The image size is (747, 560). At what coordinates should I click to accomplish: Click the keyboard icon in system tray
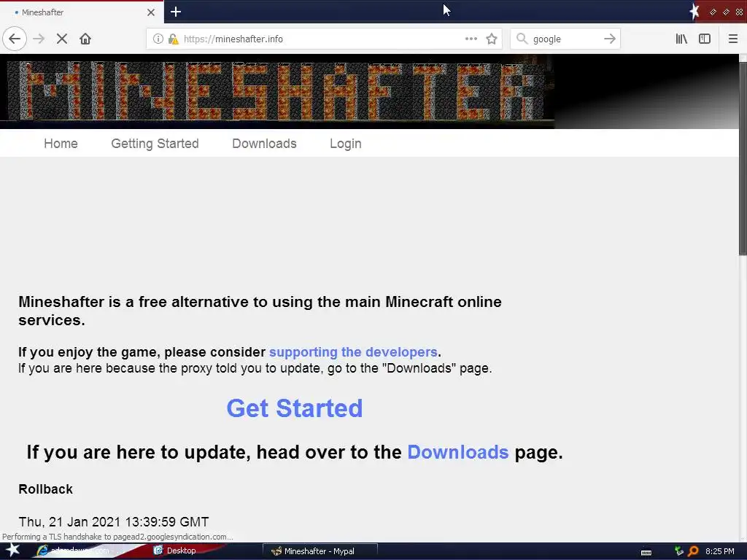pyautogui.click(x=646, y=552)
